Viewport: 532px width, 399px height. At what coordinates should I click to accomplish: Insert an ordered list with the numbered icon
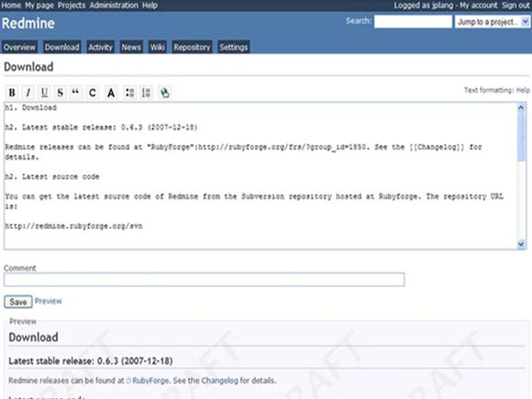[x=146, y=92]
